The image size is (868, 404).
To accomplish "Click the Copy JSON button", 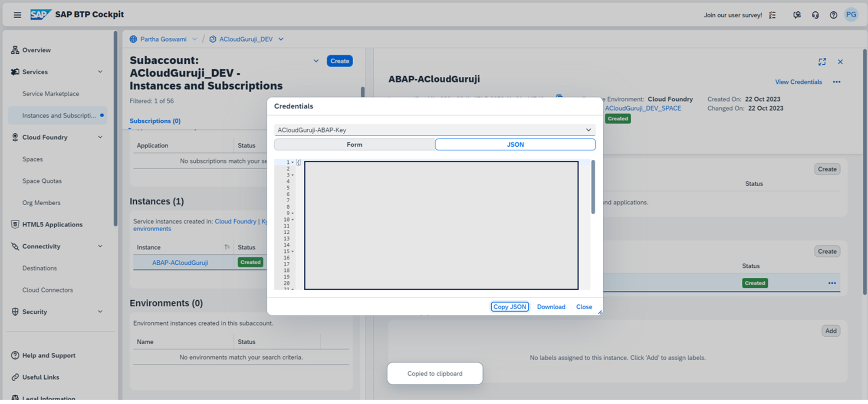I will point(510,307).
